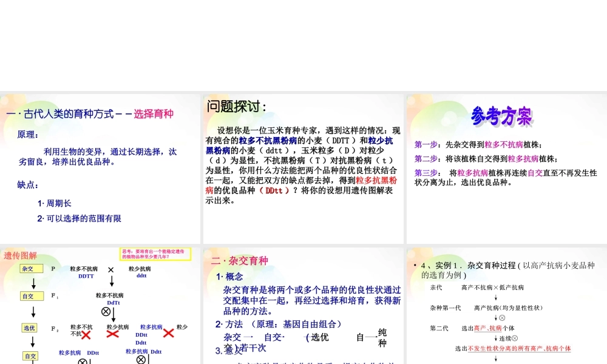Click the red (DDtt) text in 问题探讨
This screenshot has height=364, width=607.
coord(274,190)
